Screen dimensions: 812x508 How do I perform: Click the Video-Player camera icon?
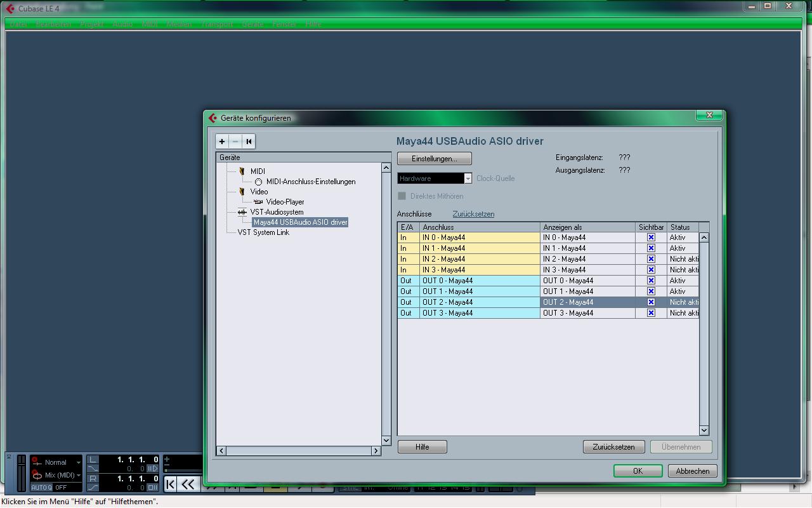click(258, 202)
